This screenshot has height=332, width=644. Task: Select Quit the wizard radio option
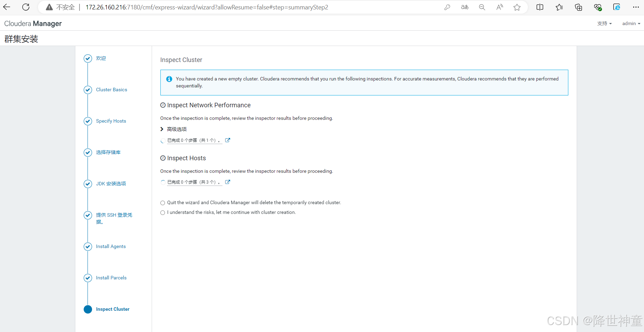tap(162, 203)
